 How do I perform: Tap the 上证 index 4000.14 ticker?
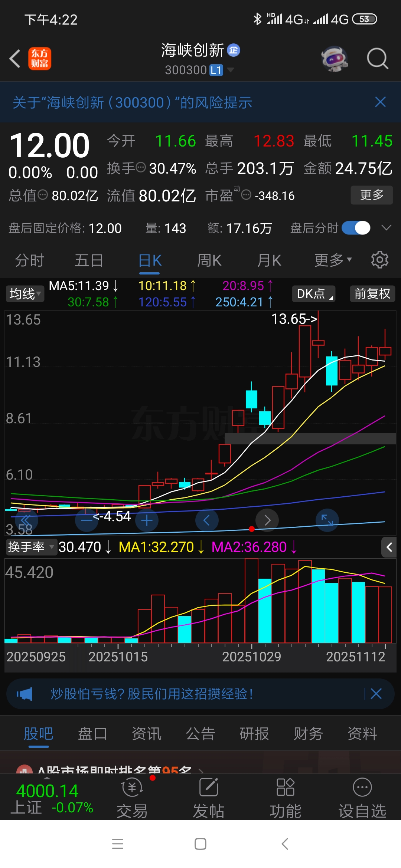(x=52, y=798)
